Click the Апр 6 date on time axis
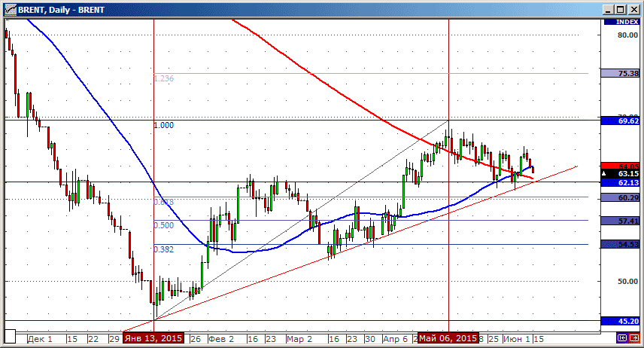The width and height of the screenshot is (644, 348). coord(395,339)
